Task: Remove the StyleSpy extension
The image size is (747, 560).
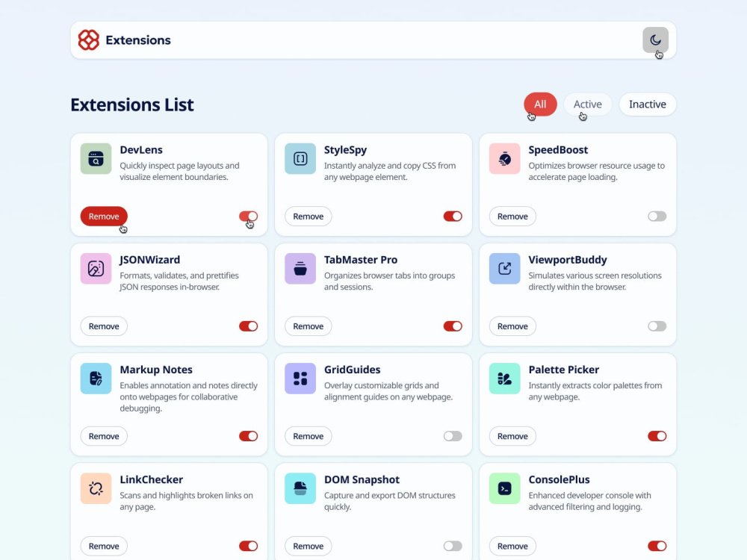Action: (x=309, y=217)
